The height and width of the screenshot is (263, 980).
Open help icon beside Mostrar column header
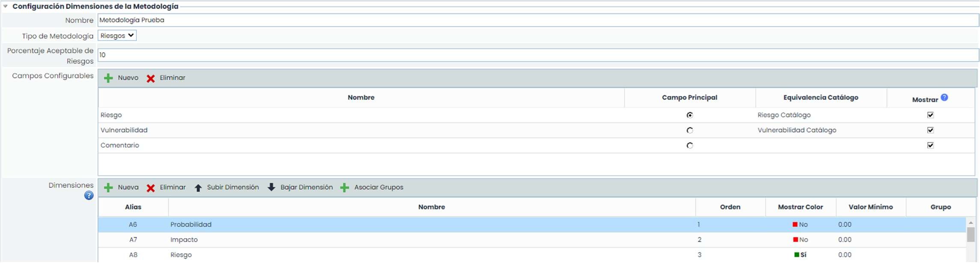[944, 98]
